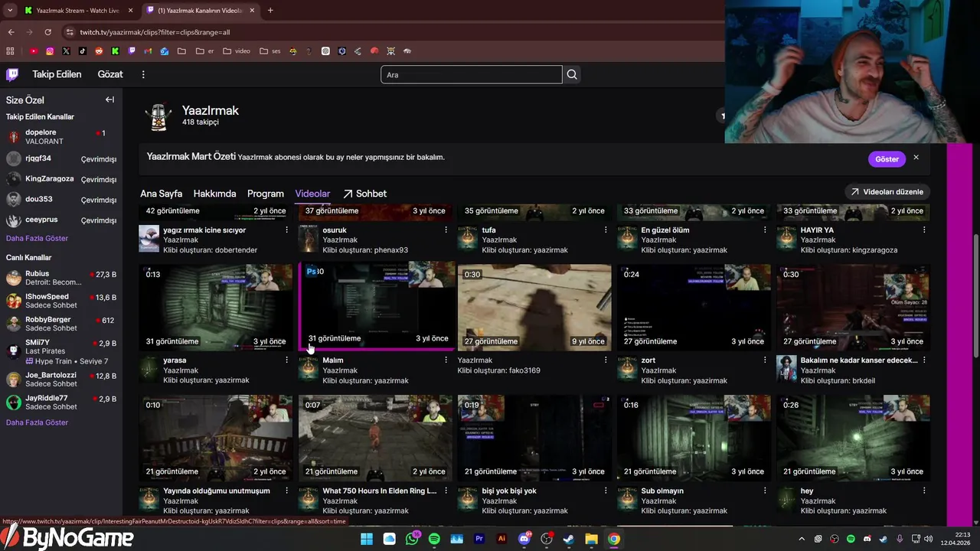The width and height of the screenshot is (980, 551).
Task: Open the Twitch home logo
Action: click(x=12, y=74)
